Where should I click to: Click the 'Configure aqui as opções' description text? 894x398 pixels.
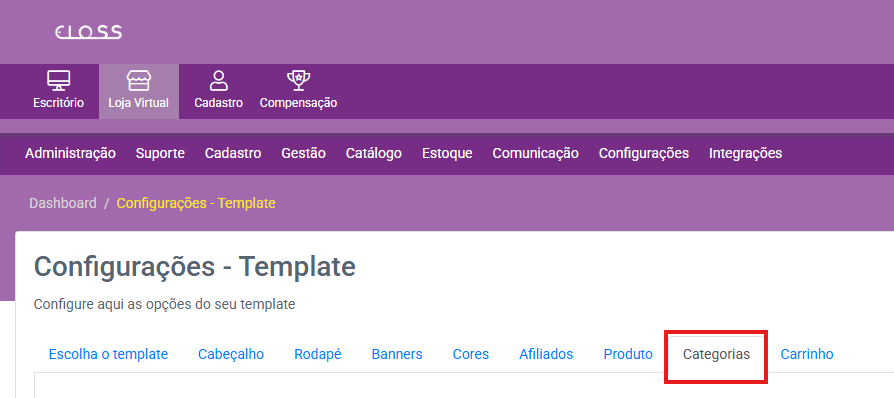164,304
